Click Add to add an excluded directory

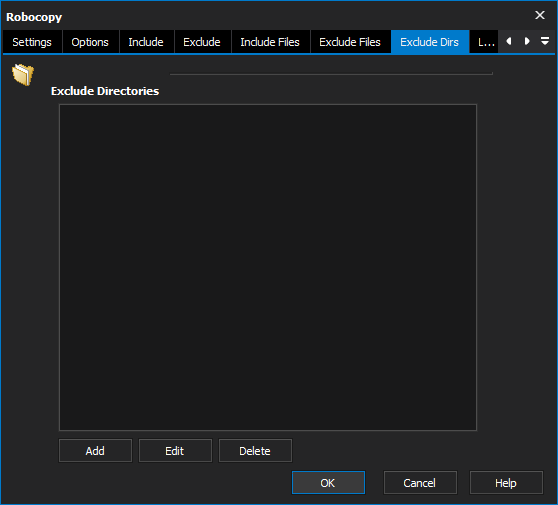[x=95, y=451]
